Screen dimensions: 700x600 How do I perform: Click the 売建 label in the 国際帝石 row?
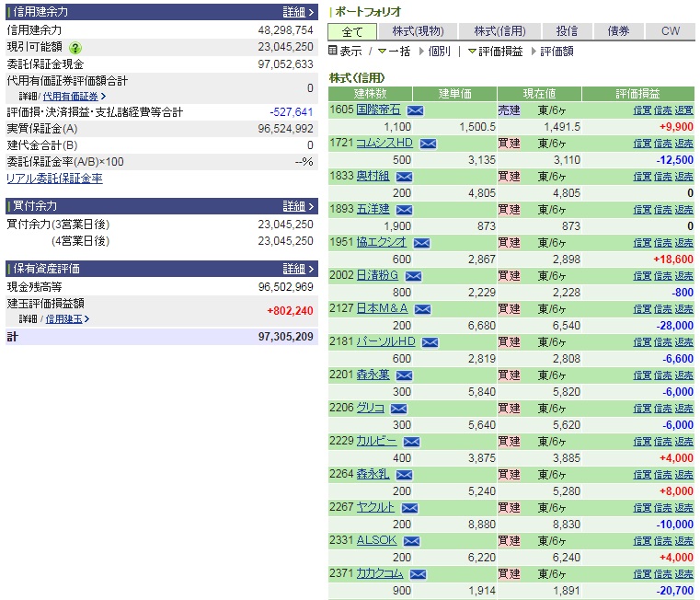[x=509, y=110]
